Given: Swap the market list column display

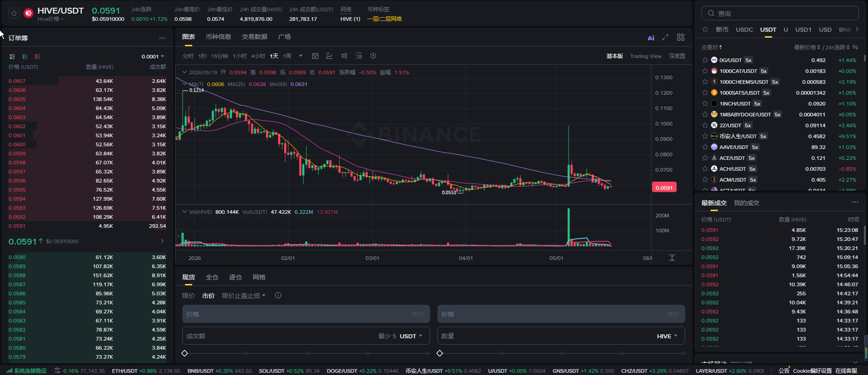Looking at the screenshot, I should (x=855, y=47).
